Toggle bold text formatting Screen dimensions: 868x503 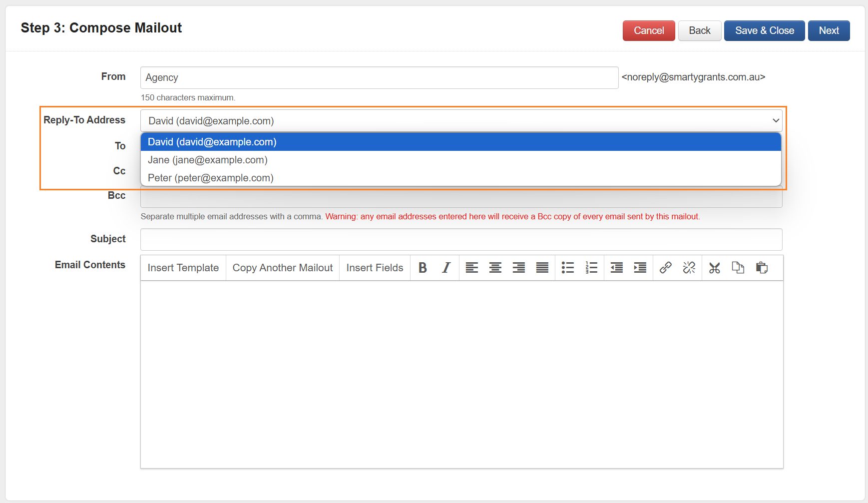tap(423, 268)
